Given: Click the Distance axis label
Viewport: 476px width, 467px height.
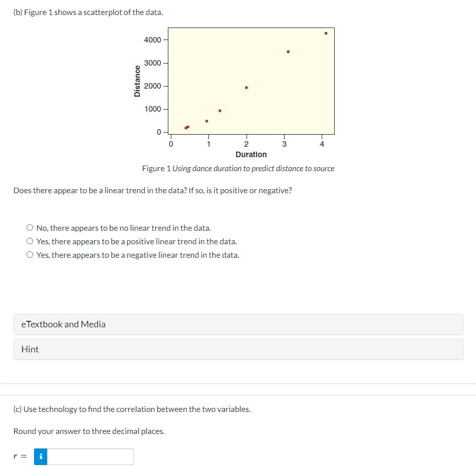Looking at the screenshot, I should 137,81.
